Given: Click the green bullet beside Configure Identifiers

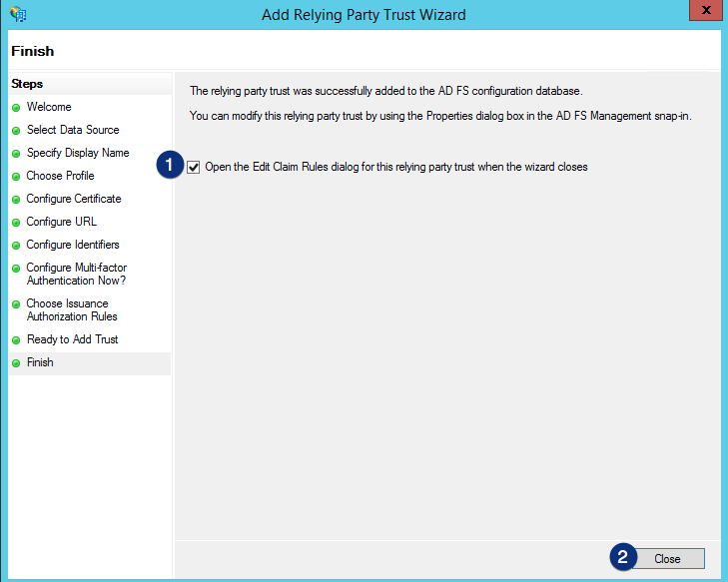Looking at the screenshot, I should [x=16, y=246].
